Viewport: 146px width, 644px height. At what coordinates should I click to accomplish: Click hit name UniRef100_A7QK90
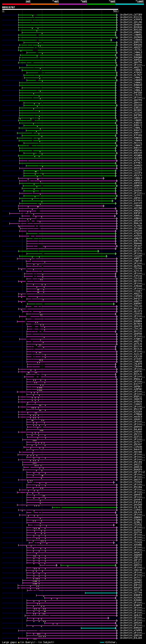click(x=131, y=72)
